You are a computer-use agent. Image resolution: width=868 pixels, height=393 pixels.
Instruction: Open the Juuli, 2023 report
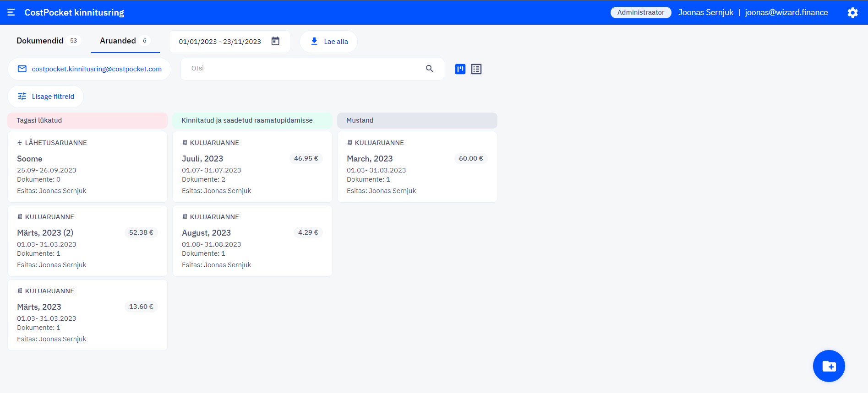point(252,167)
